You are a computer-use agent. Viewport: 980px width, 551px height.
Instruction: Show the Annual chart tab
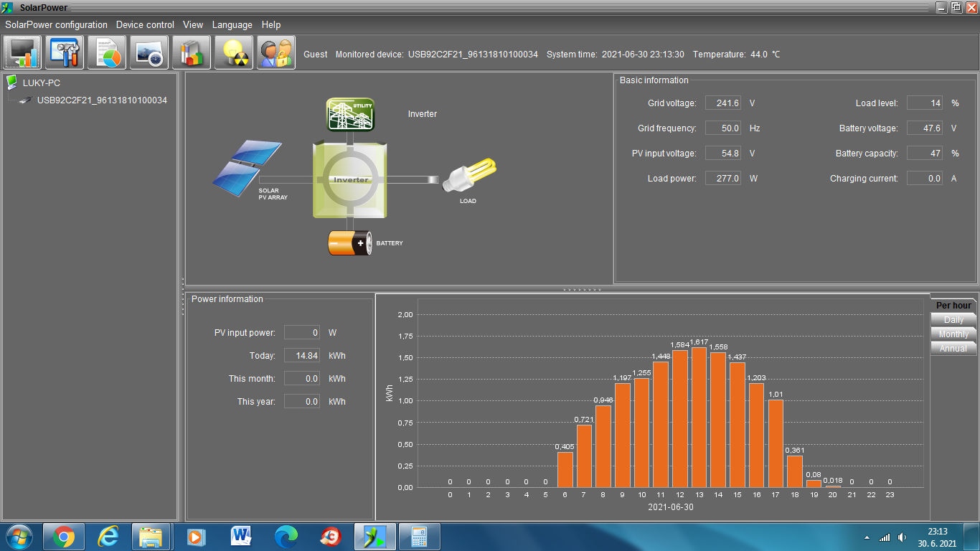point(953,349)
